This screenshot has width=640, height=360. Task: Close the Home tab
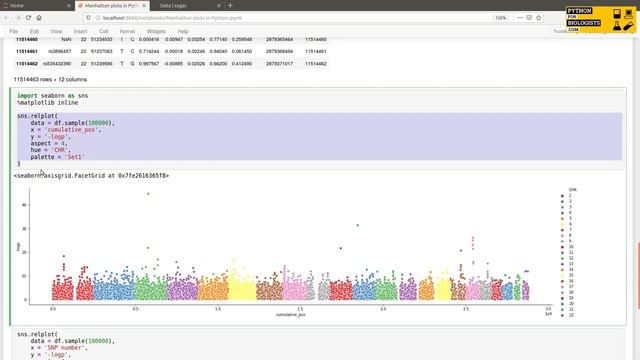tap(69, 6)
